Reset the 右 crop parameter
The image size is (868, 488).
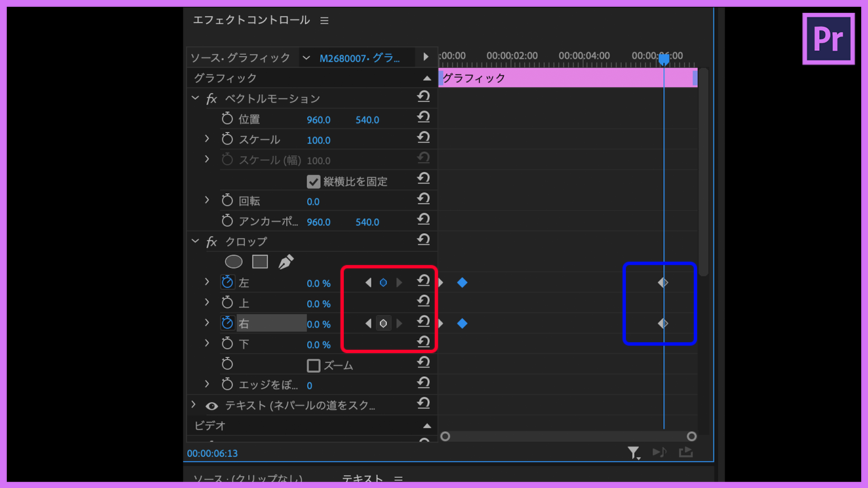click(x=423, y=322)
